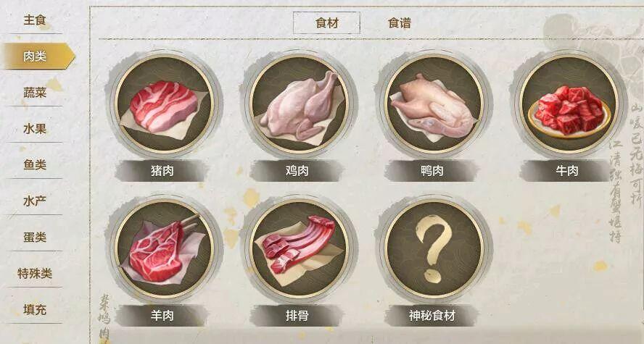Open the 食材 ingredients tab
Image resolution: width=644 pixels, height=344 pixels.
point(326,23)
